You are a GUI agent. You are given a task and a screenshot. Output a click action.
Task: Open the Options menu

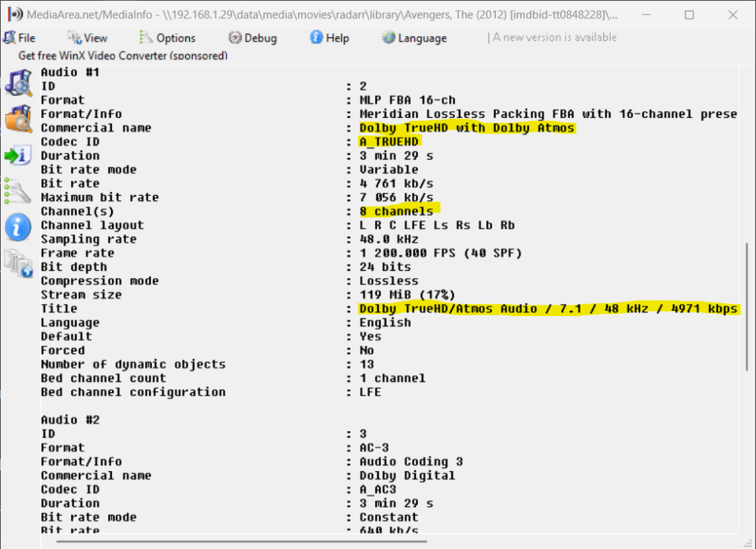[167, 38]
